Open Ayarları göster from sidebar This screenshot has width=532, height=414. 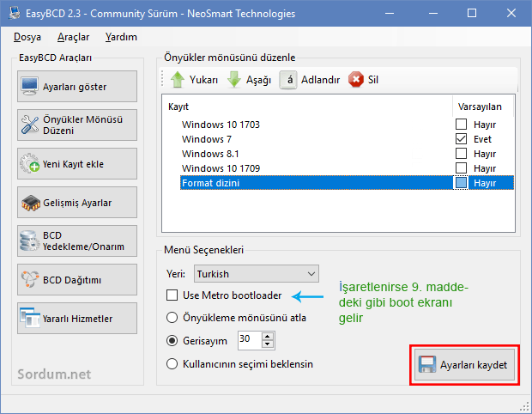pos(77,87)
